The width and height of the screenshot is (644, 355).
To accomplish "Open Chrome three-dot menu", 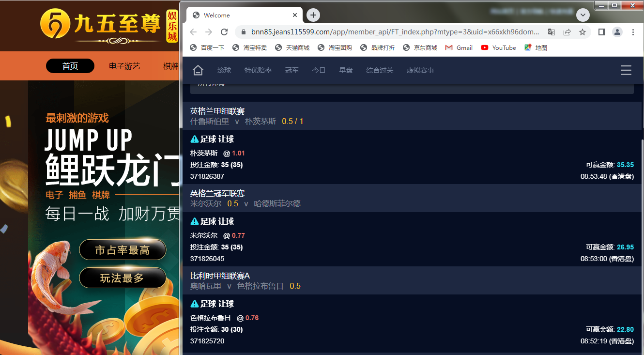I will [633, 32].
